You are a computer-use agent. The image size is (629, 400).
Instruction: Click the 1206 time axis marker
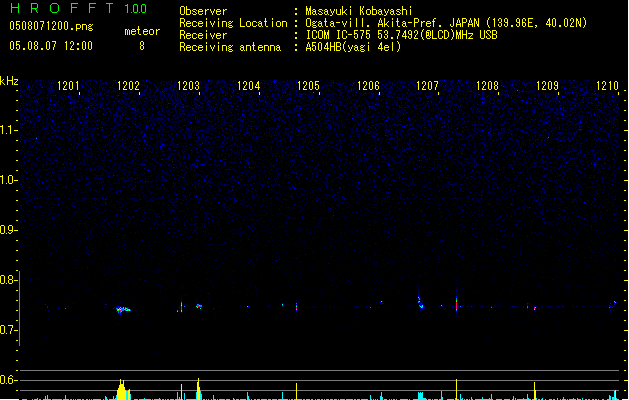(x=368, y=85)
